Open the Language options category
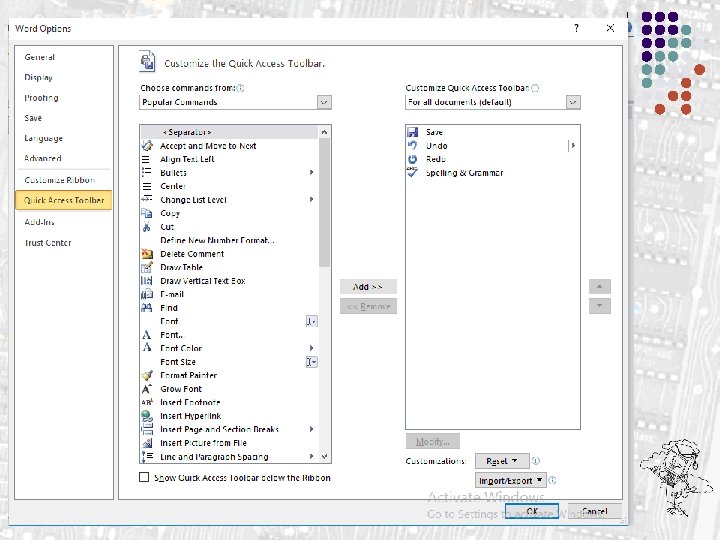The width and height of the screenshot is (720, 540). (44, 138)
